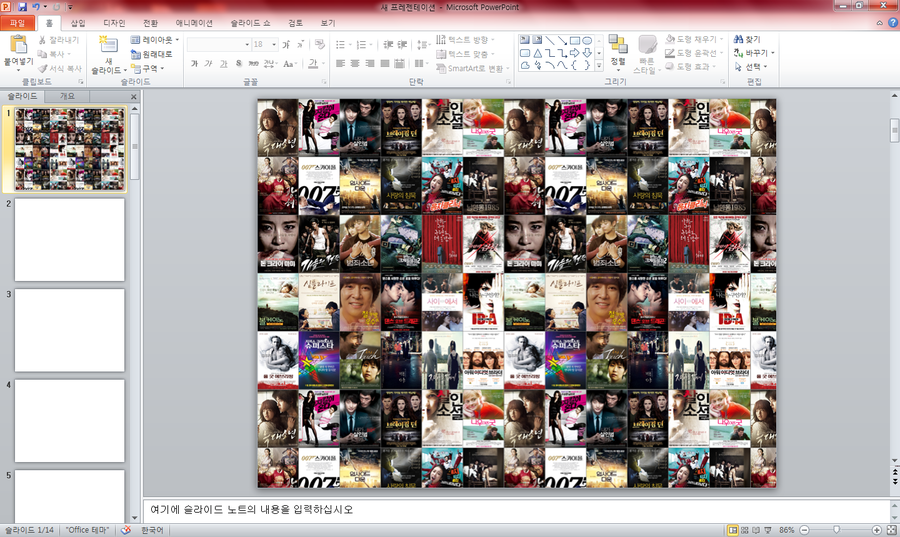The image size is (900, 537).
Task: Toggle Normal view button in status bar
Action: click(x=732, y=530)
